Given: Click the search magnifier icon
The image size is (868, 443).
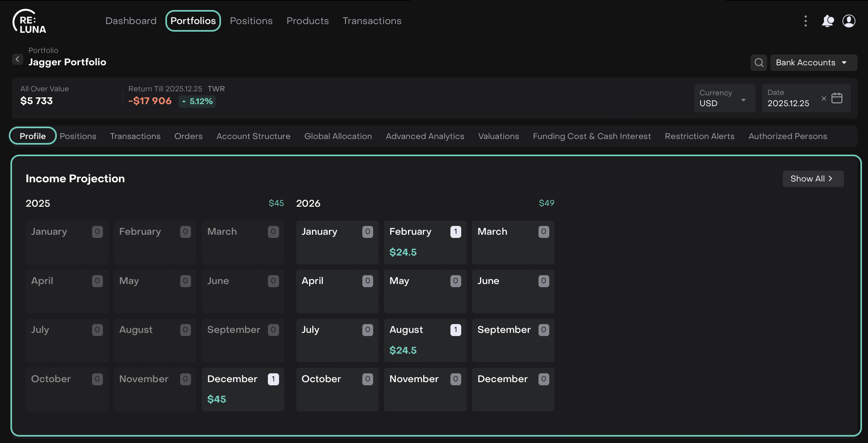Looking at the screenshot, I should 759,62.
